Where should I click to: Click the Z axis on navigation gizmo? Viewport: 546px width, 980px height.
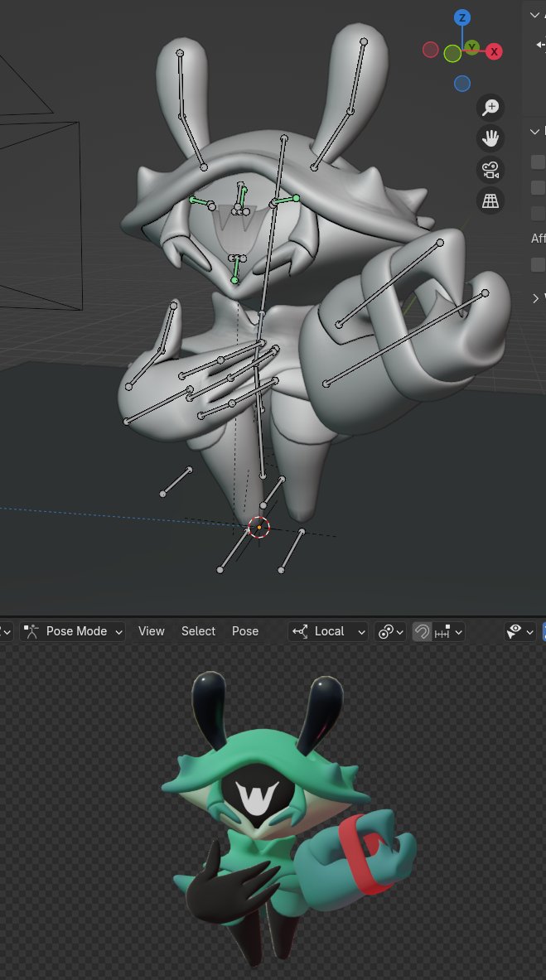pyautogui.click(x=462, y=17)
